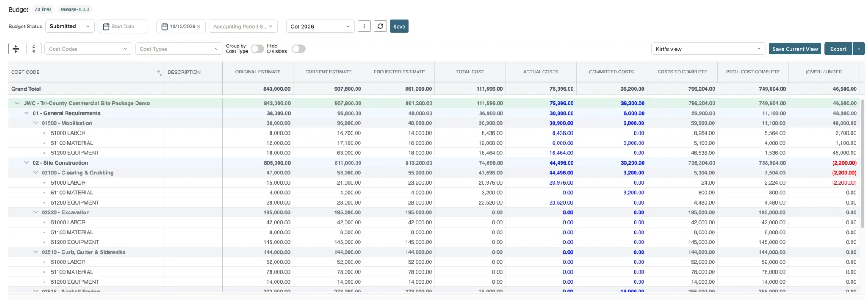Expand all rows using the expand icon

(x=34, y=49)
